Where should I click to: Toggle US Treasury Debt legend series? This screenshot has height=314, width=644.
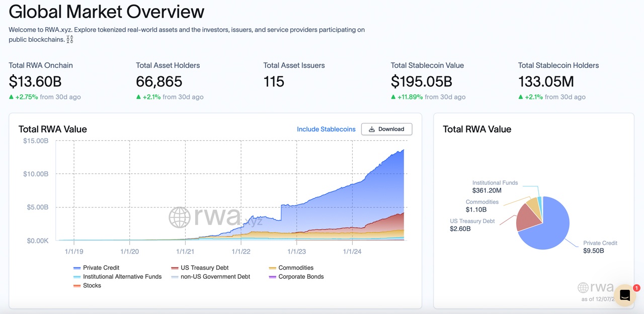pos(205,268)
